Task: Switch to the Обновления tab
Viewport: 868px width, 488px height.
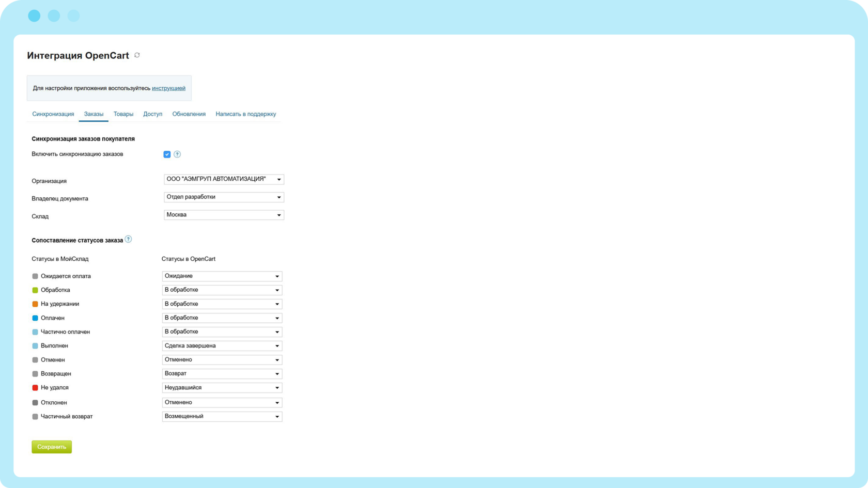Action: click(x=189, y=114)
